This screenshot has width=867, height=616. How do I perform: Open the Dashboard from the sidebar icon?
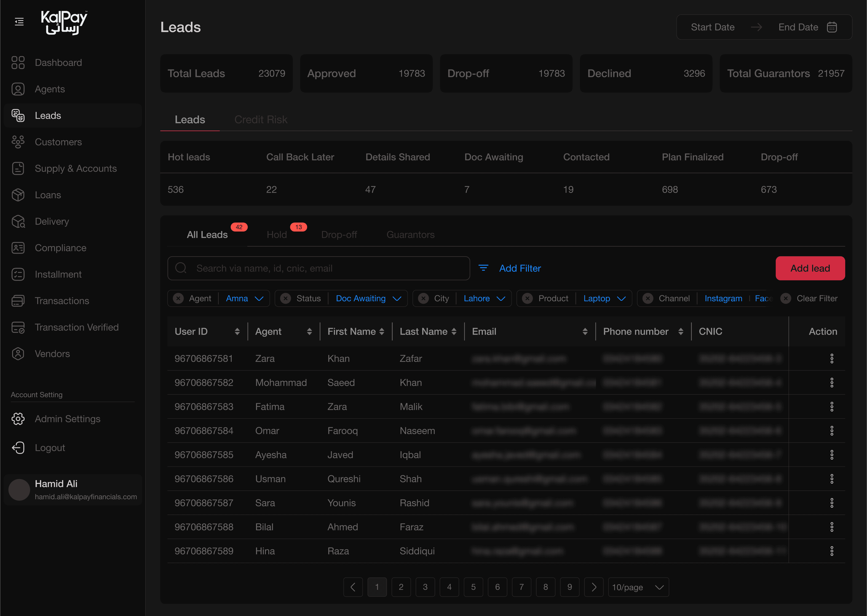tap(17, 62)
